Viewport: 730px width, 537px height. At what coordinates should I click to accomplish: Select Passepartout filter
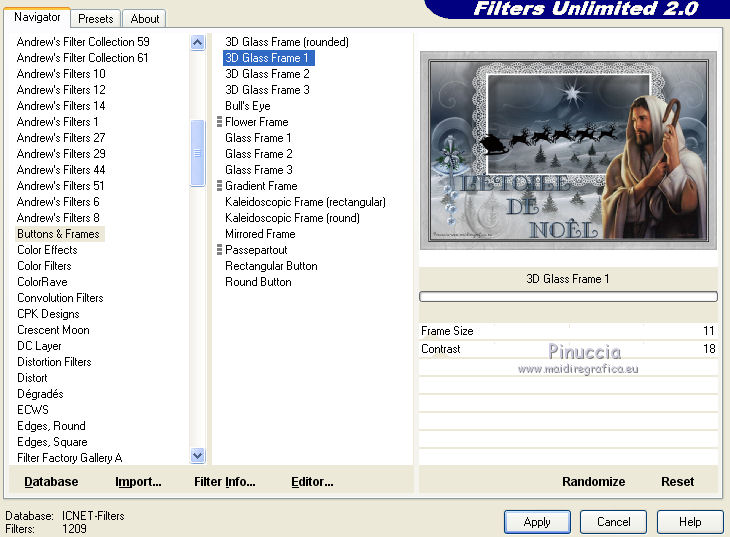256,250
